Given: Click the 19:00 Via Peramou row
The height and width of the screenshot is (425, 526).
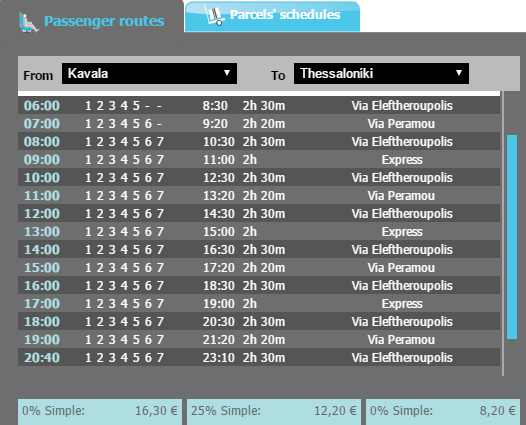Looking at the screenshot, I should [259, 339].
